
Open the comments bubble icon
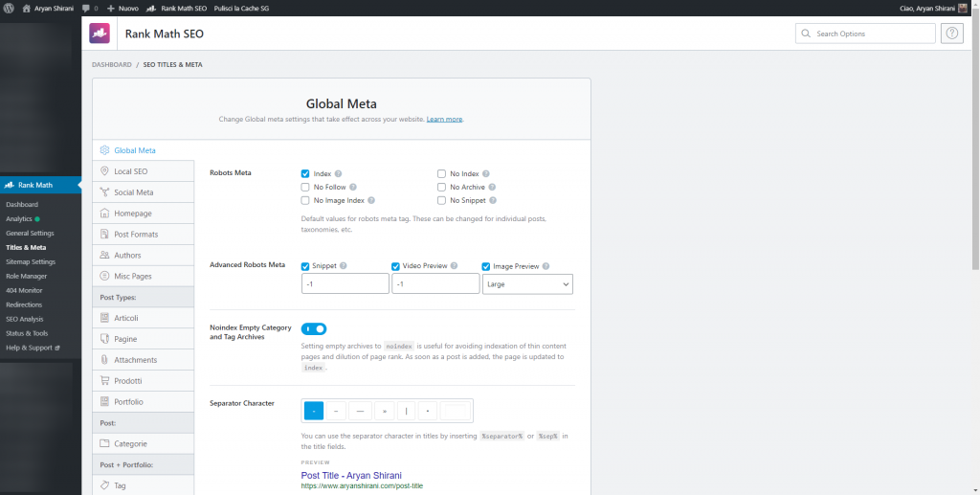[x=88, y=8]
